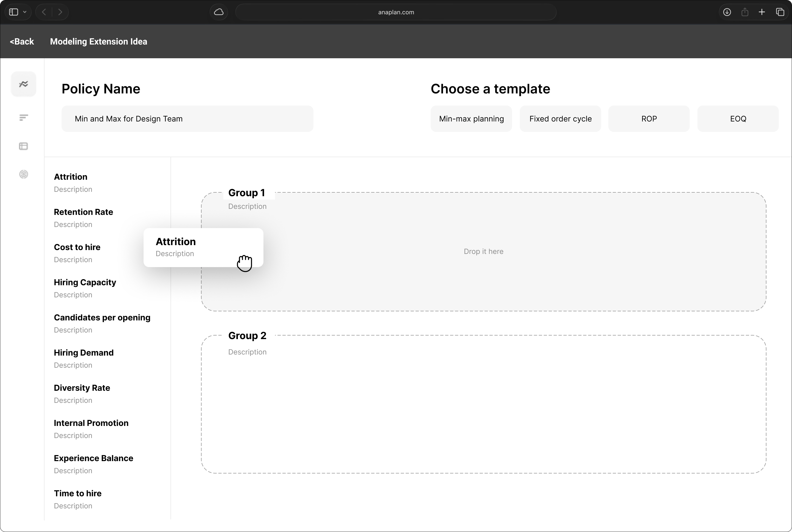
Task: Open browser downloads icon
Action: 727,12
